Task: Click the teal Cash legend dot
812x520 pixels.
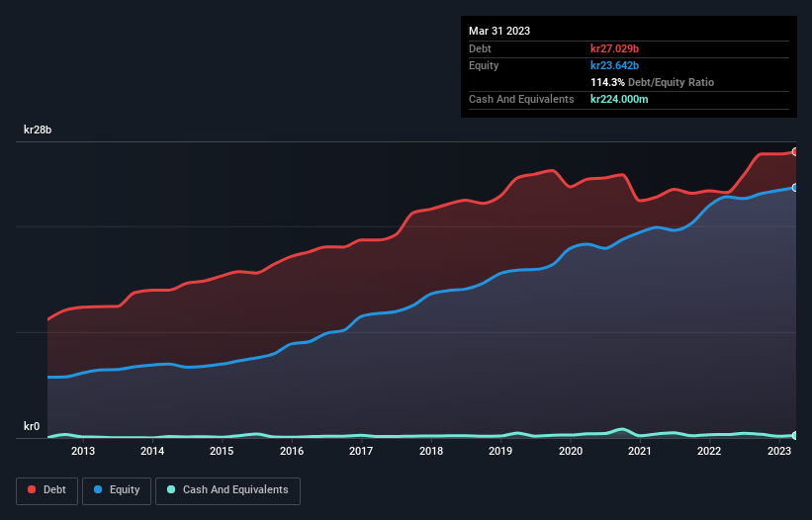Action: pyautogui.click(x=171, y=489)
